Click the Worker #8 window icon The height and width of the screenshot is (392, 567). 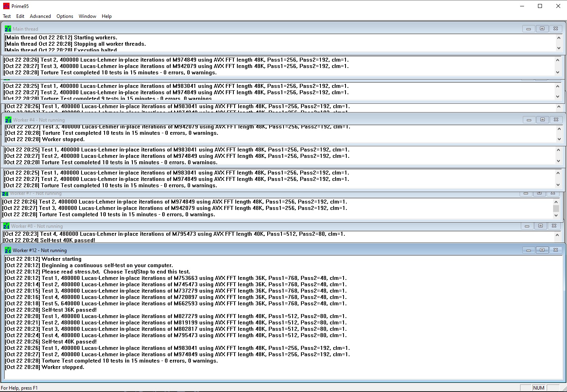[6, 226]
